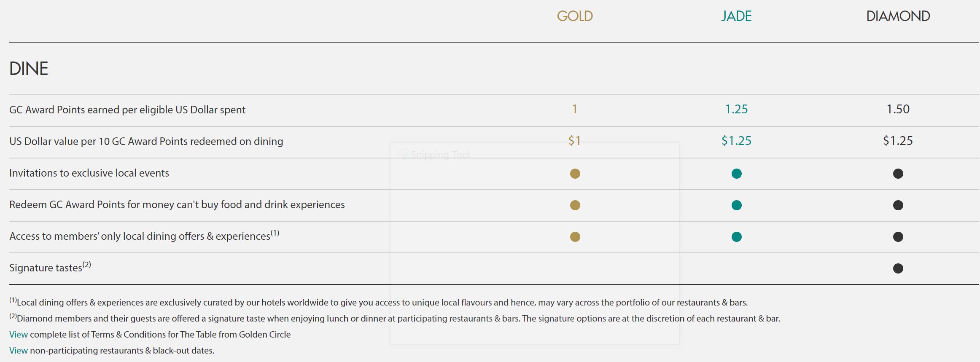Open View link for Terms & Conditions list
The image size is (980, 362).
[x=19, y=335]
